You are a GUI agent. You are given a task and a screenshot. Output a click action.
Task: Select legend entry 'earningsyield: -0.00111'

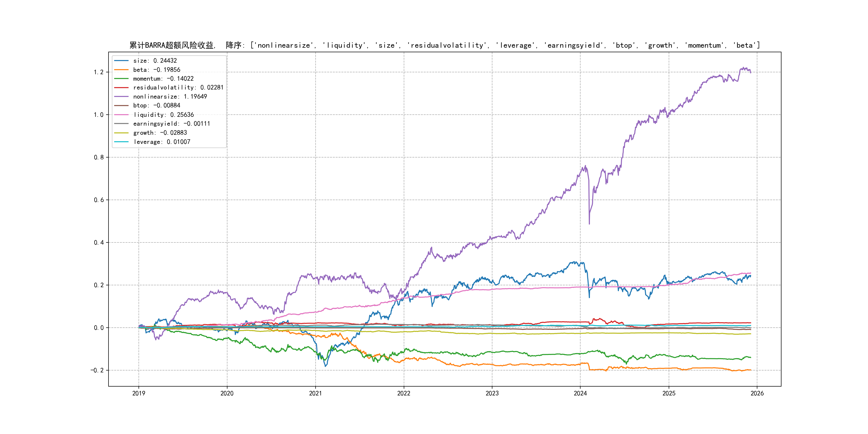coord(171,124)
